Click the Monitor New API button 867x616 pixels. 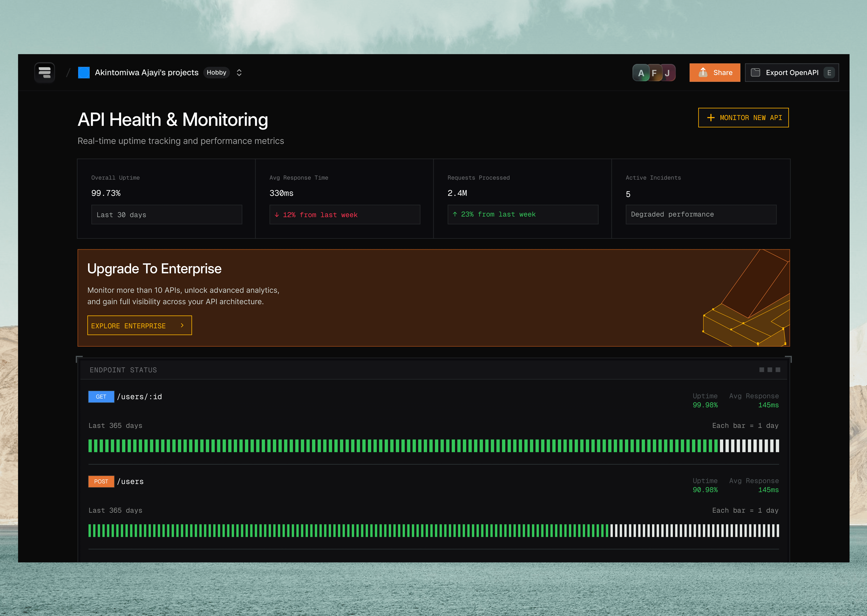pos(743,118)
